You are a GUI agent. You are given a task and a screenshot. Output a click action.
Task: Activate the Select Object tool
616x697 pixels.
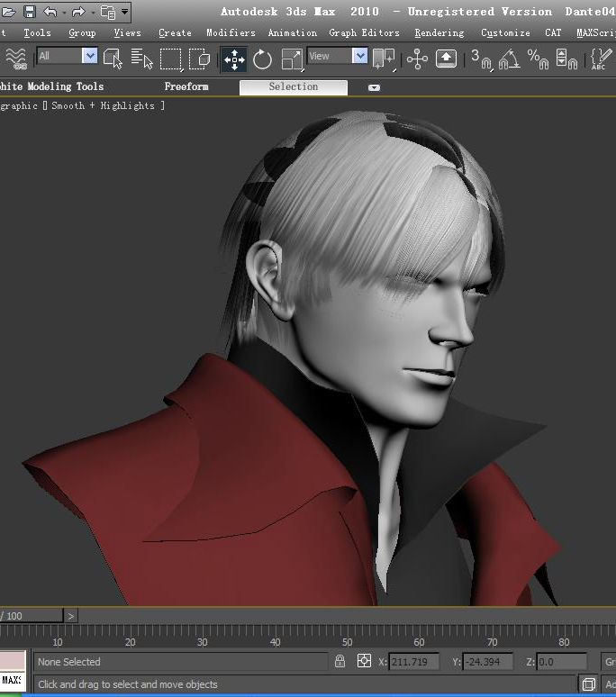tap(113, 59)
